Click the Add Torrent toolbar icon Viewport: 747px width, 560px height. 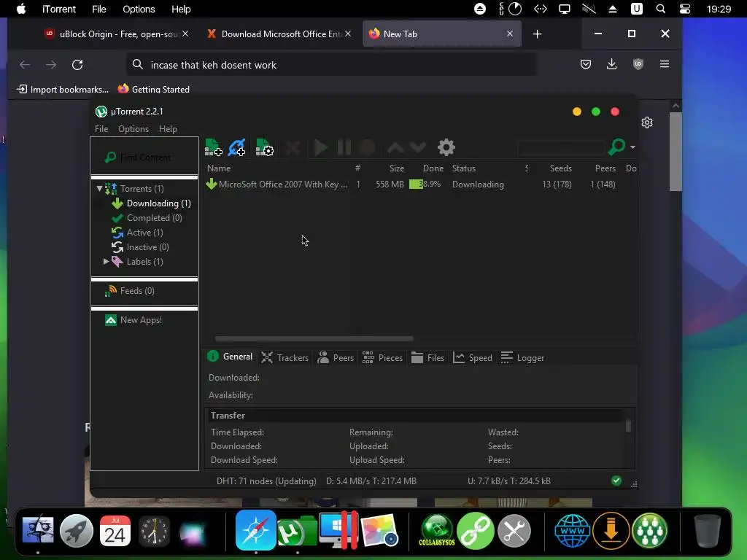[214, 147]
